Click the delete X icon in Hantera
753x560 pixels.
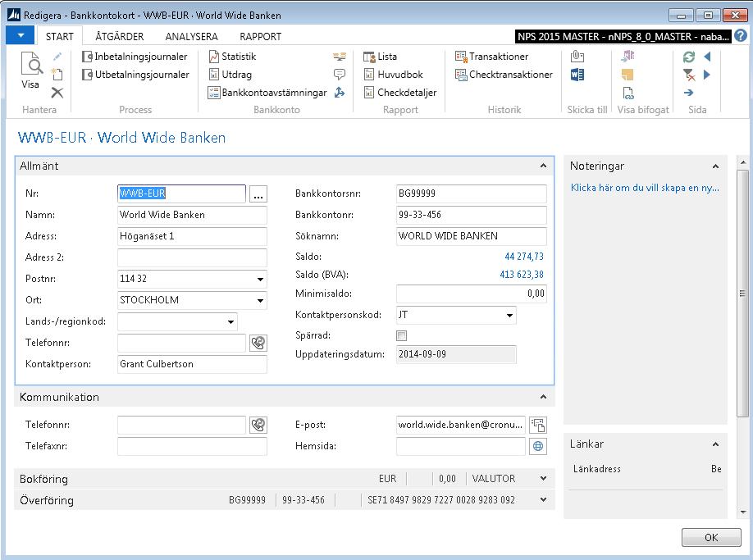click(57, 93)
